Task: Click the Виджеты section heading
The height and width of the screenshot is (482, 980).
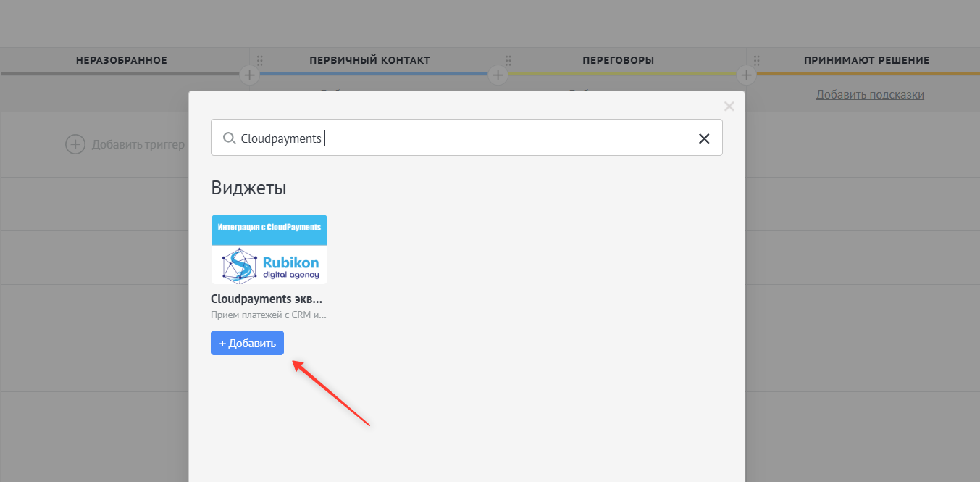Action: [x=248, y=188]
